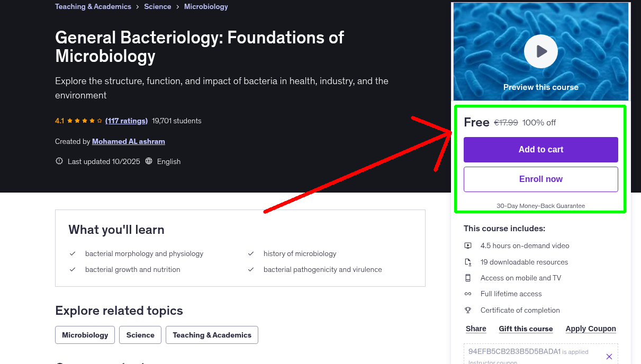The height and width of the screenshot is (364, 641).
Task: Gift this course to someone
Action: click(x=526, y=329)
